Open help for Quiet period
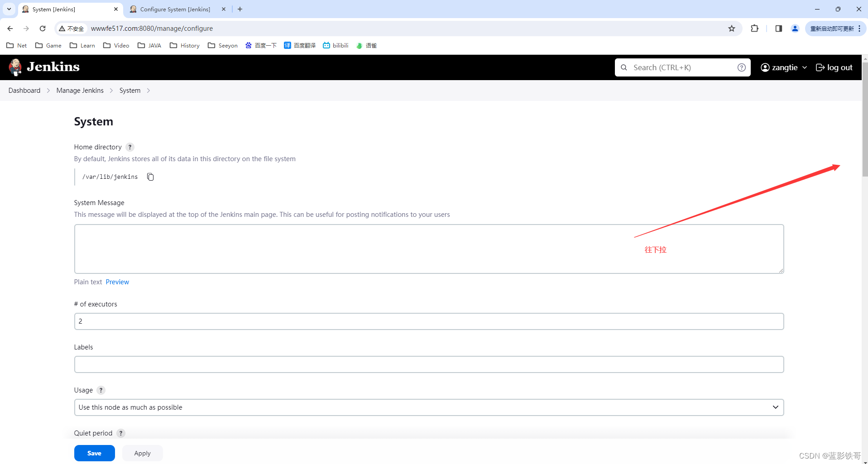The width and height of the screenshot is (868, 464). 121,433
